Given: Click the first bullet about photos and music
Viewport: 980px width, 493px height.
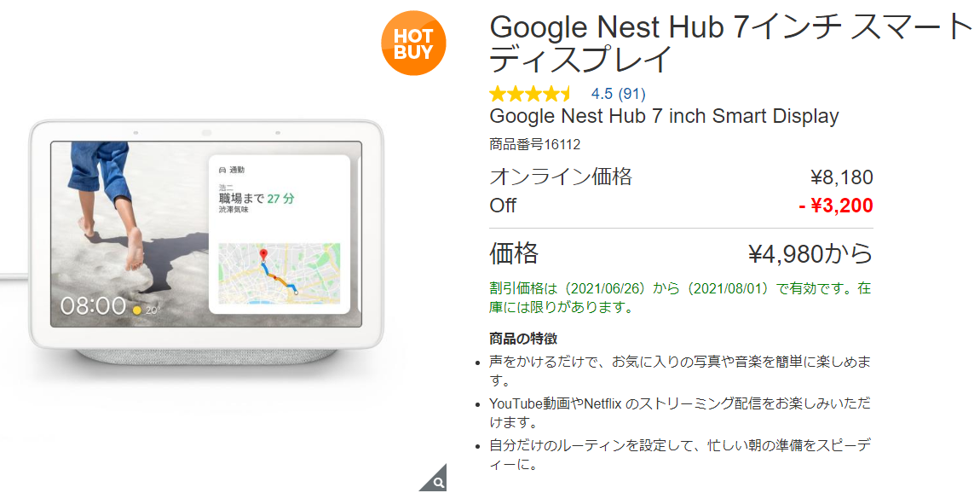Looking at the screenshot, I should (x=679, y=370).
